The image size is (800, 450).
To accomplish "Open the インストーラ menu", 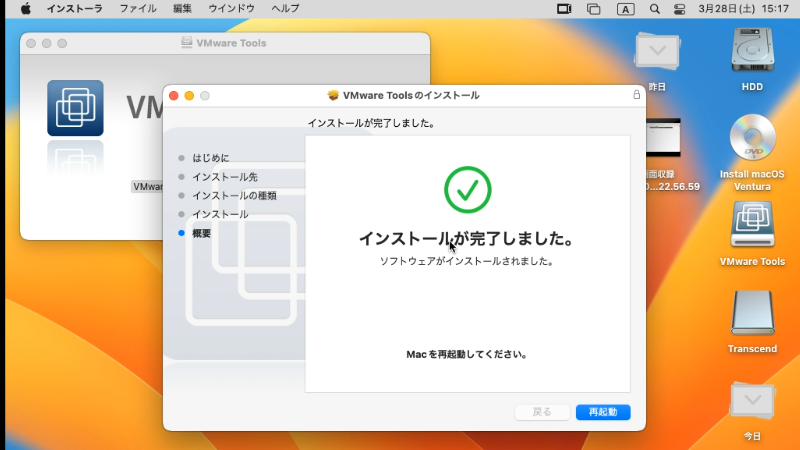I will 74,9.
